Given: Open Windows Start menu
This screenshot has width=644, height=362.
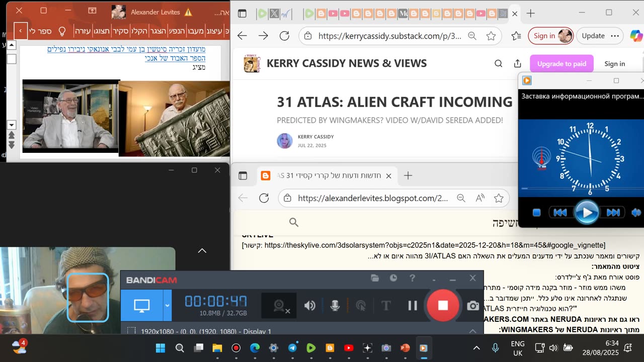Looking at the screenshot, I should point(160,348).
